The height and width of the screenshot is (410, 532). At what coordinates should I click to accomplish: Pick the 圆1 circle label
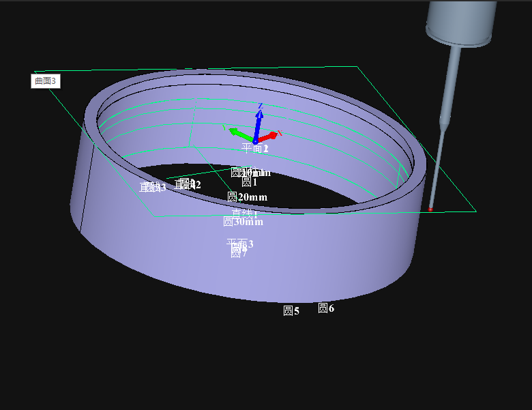tap(249, 182)
